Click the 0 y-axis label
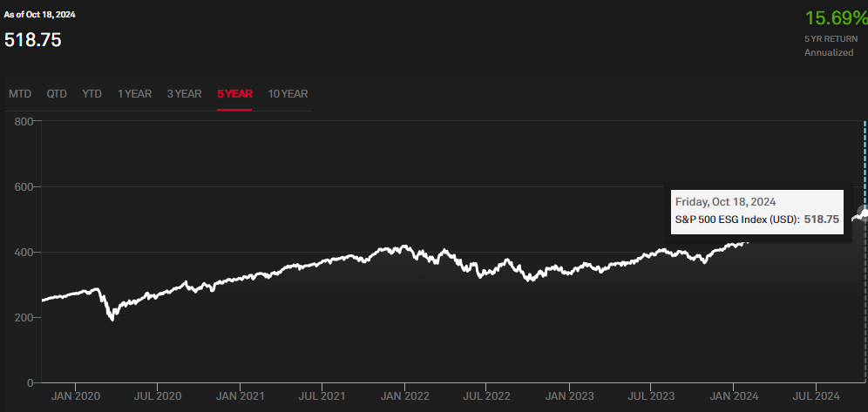The image size is (868, 412). [31, 382]
